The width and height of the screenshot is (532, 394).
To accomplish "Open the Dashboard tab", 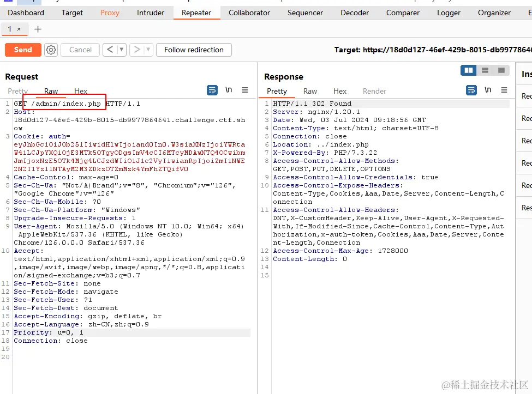I will pyautogui.click(x=26, y=13).
